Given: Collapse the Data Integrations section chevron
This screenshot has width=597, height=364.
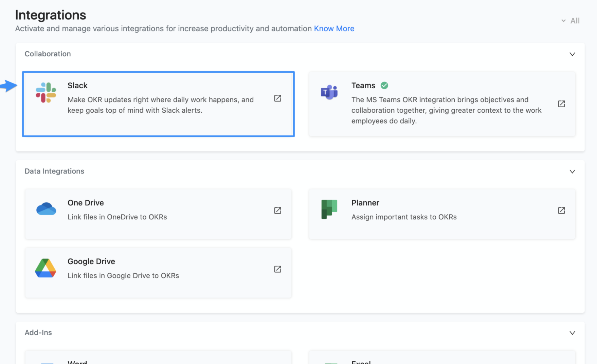Looking at the screenshot, I should 572,171.
